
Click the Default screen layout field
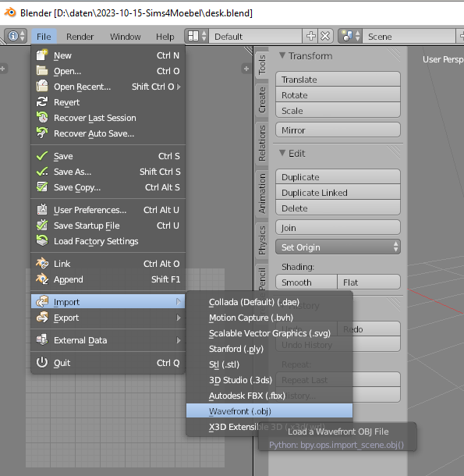[256, 37]
